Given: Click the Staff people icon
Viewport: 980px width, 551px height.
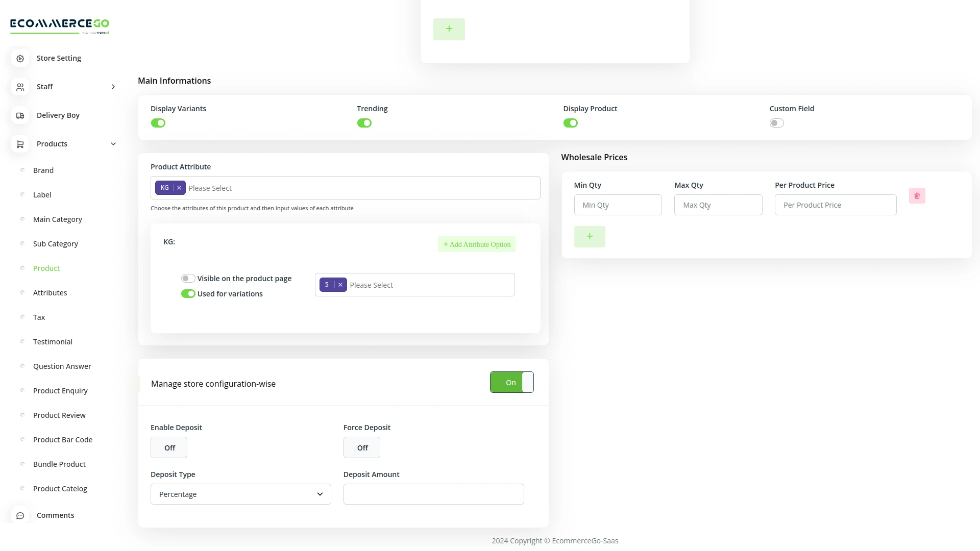Looking at the screenshot, I should (20, 87).
